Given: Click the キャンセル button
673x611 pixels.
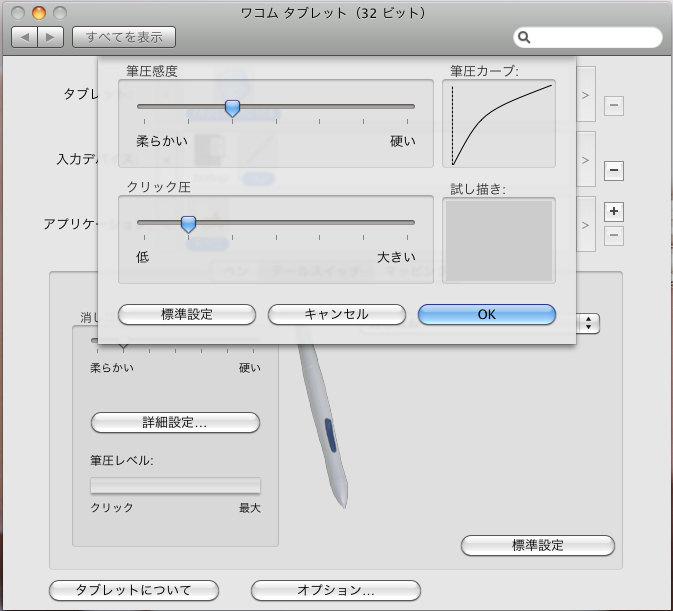Looking at the screenshot, I should tap(336, 315).
